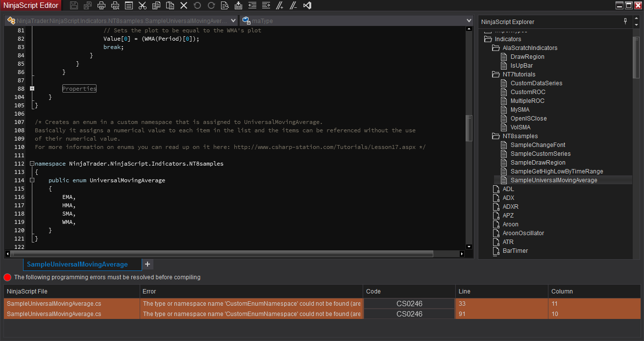This screenshot has width=644, height=341.
Task: Click the Undo arrow icon
Action: (198, 5)
